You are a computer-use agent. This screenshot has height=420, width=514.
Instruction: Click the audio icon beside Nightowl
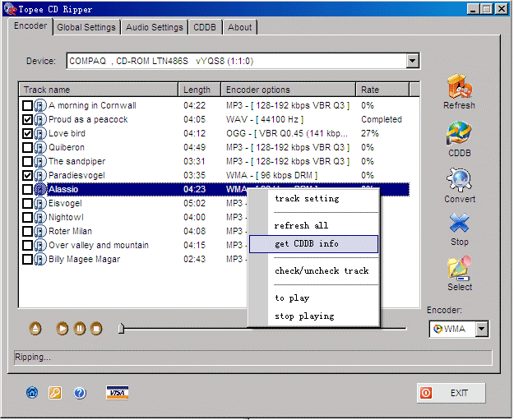click(40, 217)
